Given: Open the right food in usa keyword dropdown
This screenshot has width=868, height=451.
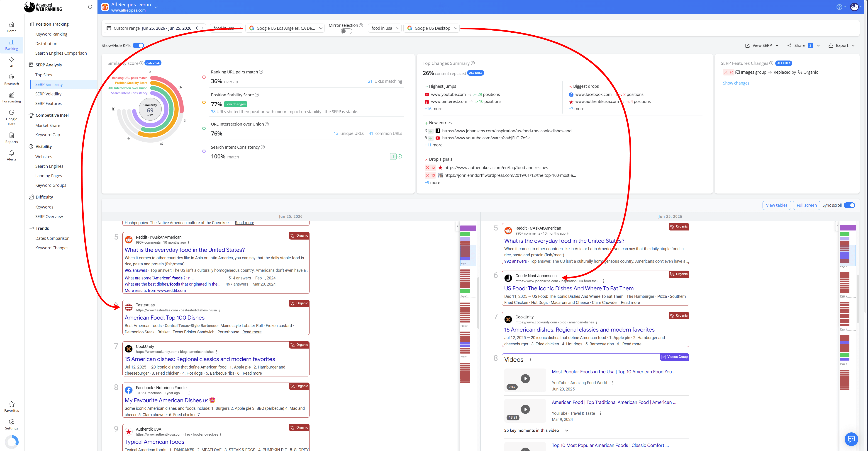Looking at the screenshot, I should click(385, 28).
